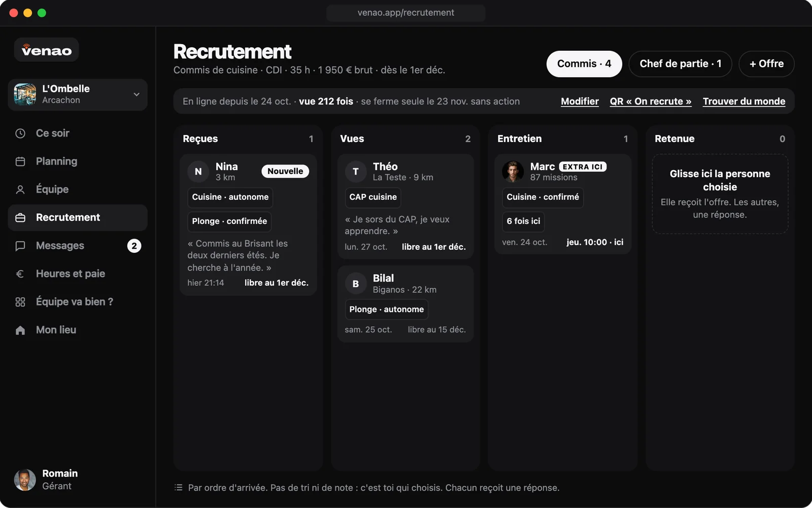812x508 pixels.
Task: Switch to Commis · 4 tab
Action: pos(584,64)
